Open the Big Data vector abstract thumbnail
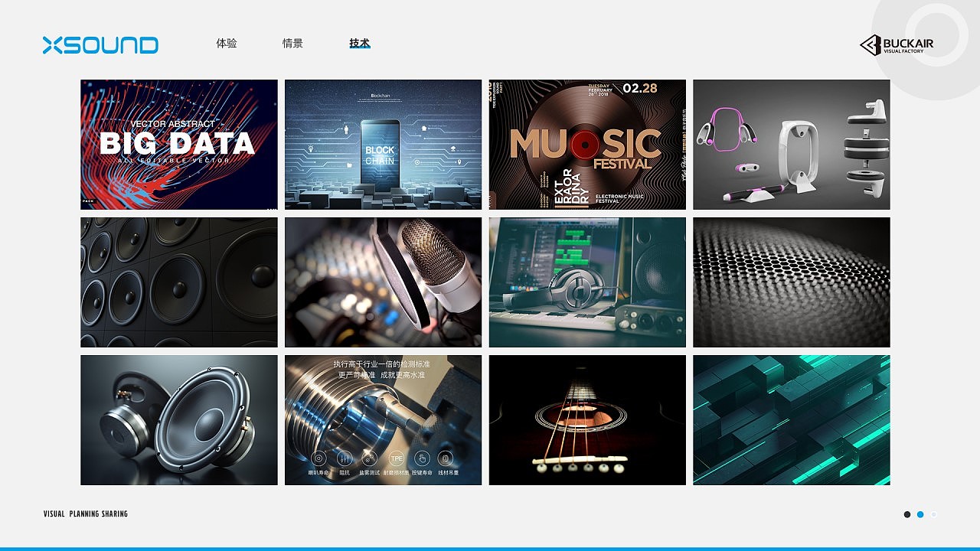The width and height of the screenshot is (980, 551). pyautogui.click(x=179, y=145)
